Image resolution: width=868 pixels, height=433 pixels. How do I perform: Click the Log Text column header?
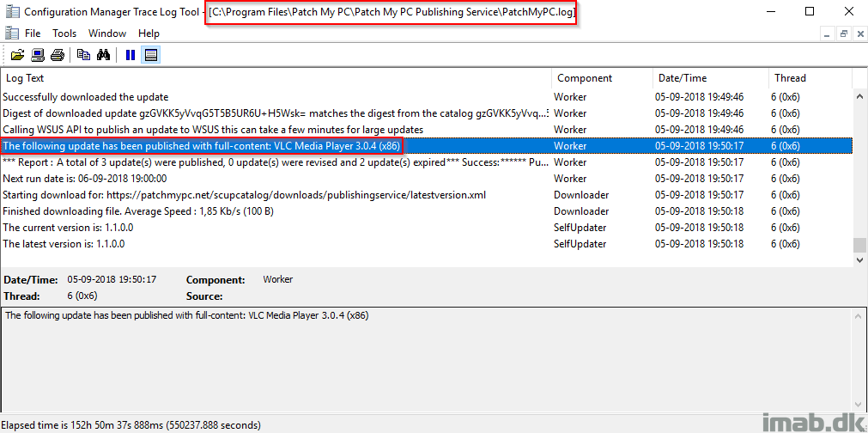[276, 78]
